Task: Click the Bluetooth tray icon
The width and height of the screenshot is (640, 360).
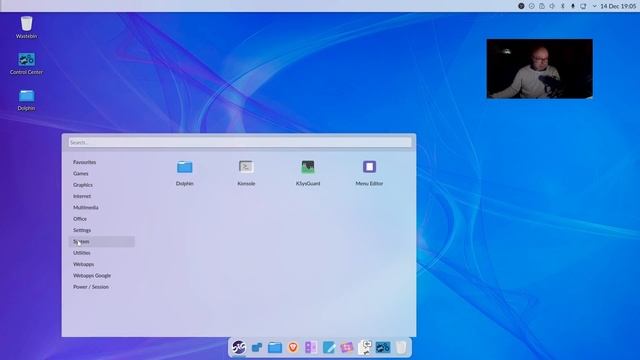Action: pyautogui.click(x=562, y=6)
